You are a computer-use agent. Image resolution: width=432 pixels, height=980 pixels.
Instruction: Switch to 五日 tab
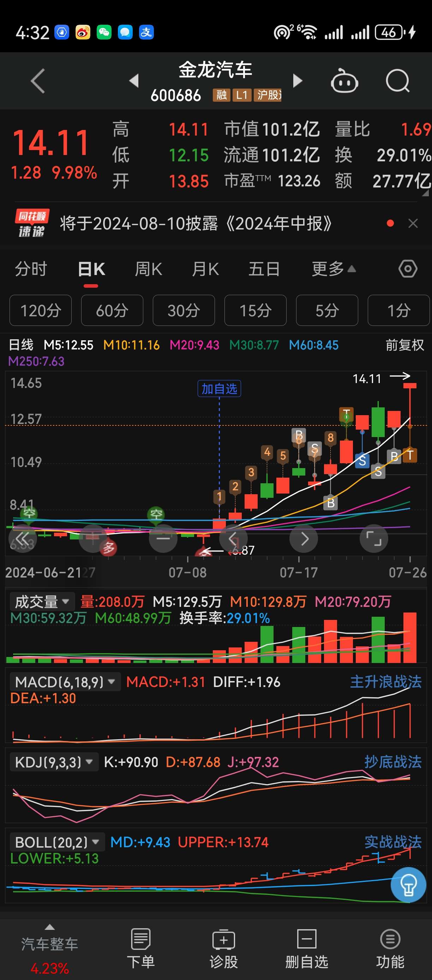click(x=264, y=269)
